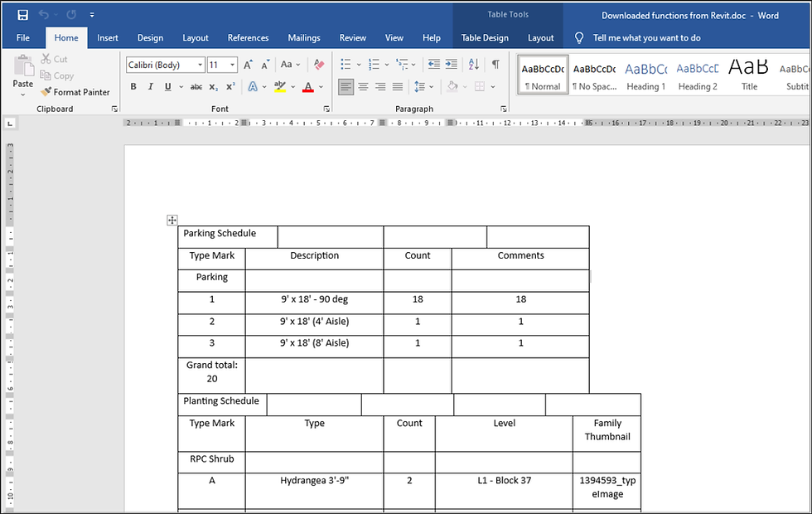Click the Paste button
The height and width of the screenshot is (514, 812).
coord(23,71)
